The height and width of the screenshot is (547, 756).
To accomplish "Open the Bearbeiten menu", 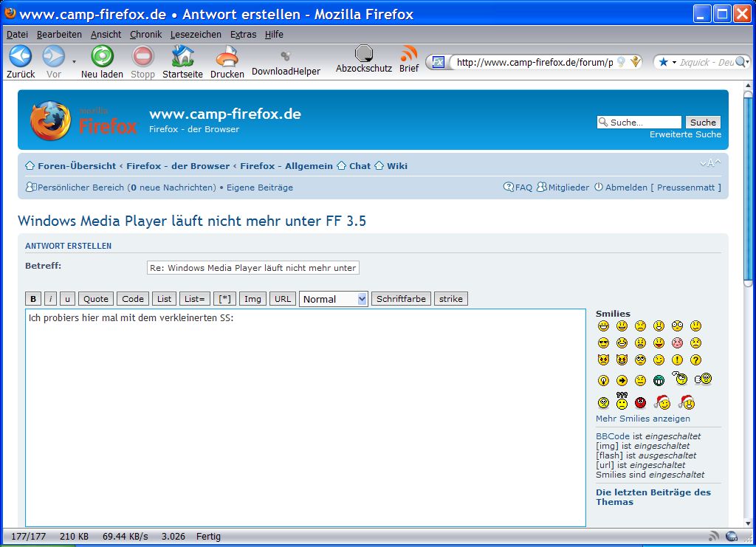I will (x=59, y=34).
